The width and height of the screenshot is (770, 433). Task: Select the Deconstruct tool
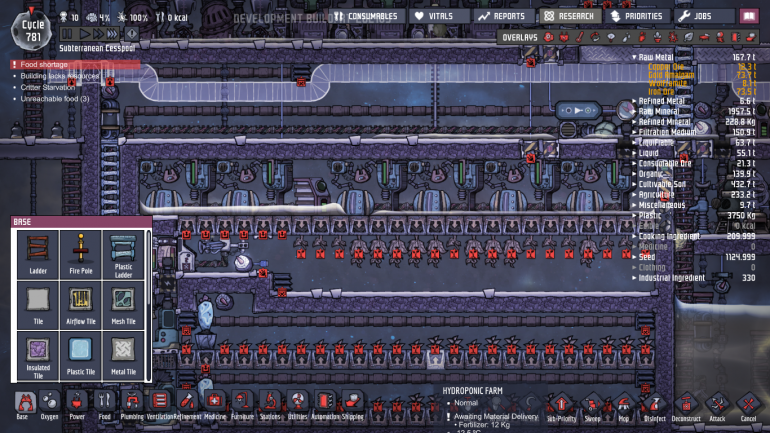686,407
